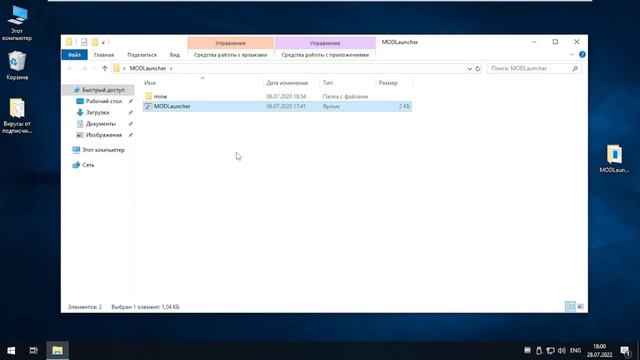
Task: Open recent locations dropdown arrow
Action: click(95, 69)
